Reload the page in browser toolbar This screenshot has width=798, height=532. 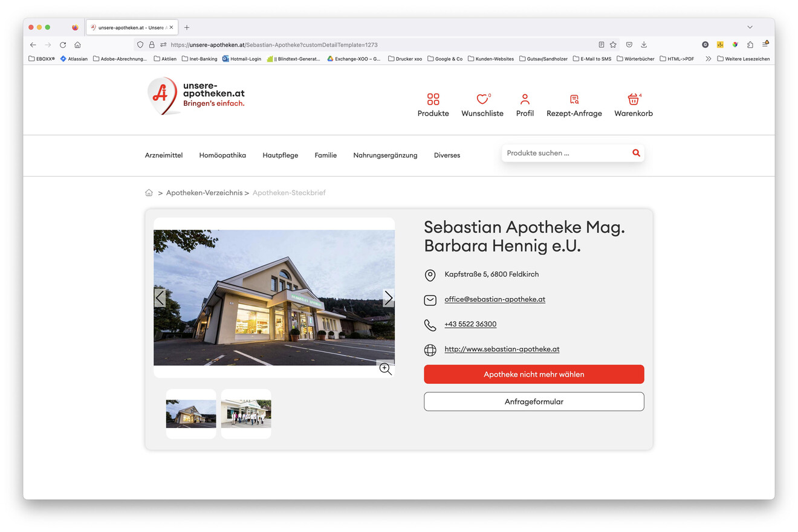click(x=63, y=45)
